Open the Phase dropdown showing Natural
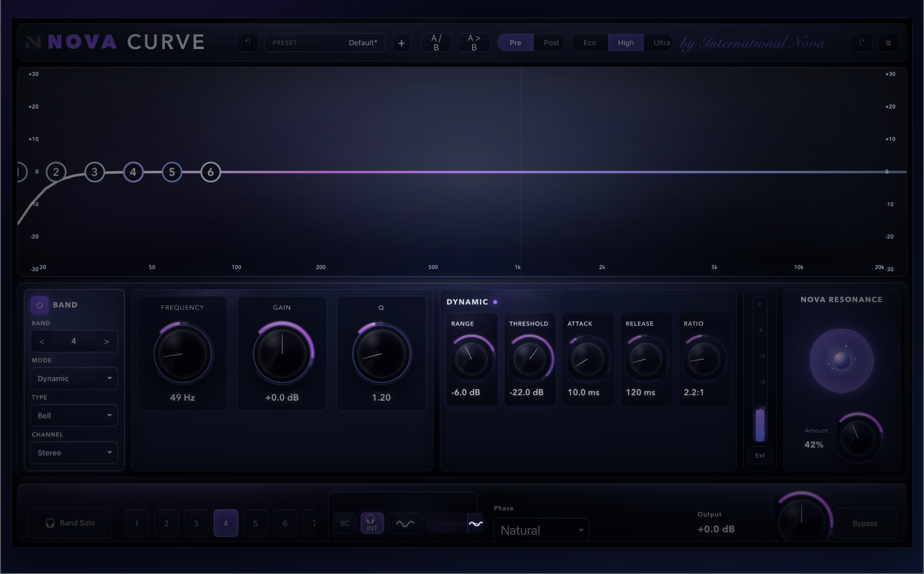This screenshot has height=574, width=924. coord(541,530)
